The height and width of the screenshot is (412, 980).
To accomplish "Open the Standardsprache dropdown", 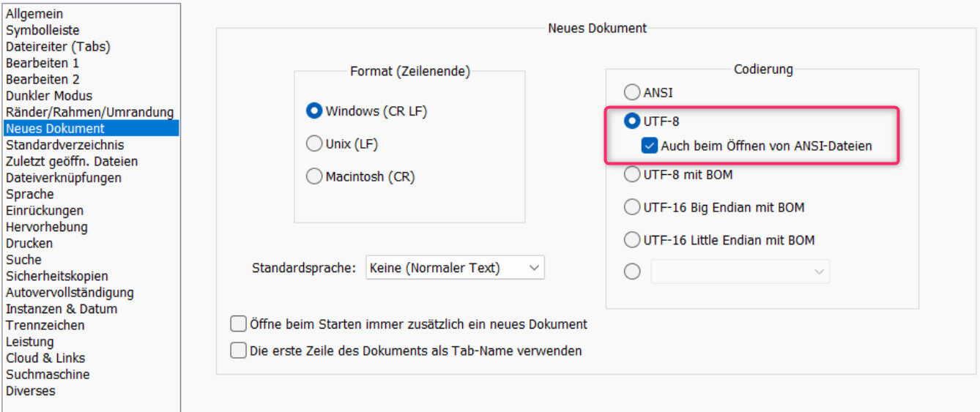I will (455, 268).
